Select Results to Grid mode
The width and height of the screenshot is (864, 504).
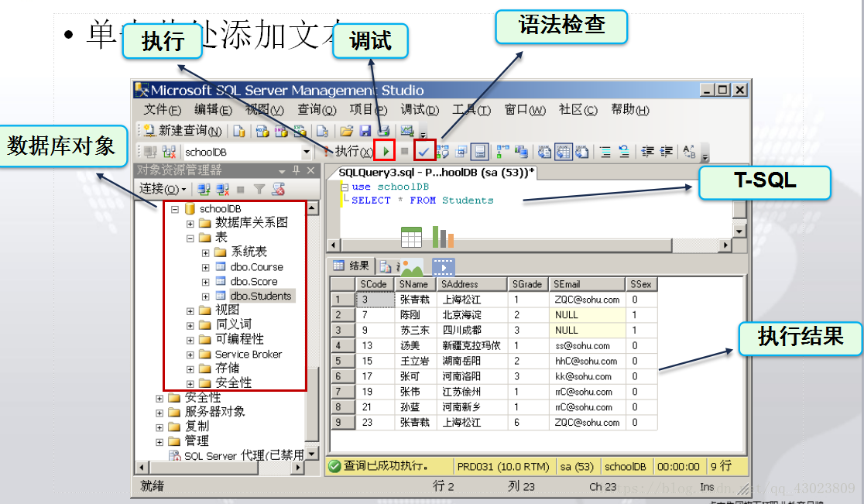coord(563,152)
